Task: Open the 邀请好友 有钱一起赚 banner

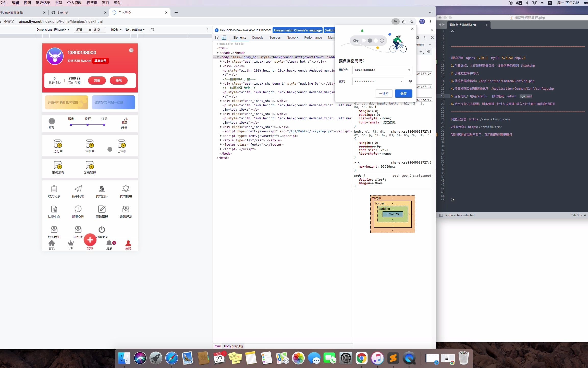Action: (113, 102)
